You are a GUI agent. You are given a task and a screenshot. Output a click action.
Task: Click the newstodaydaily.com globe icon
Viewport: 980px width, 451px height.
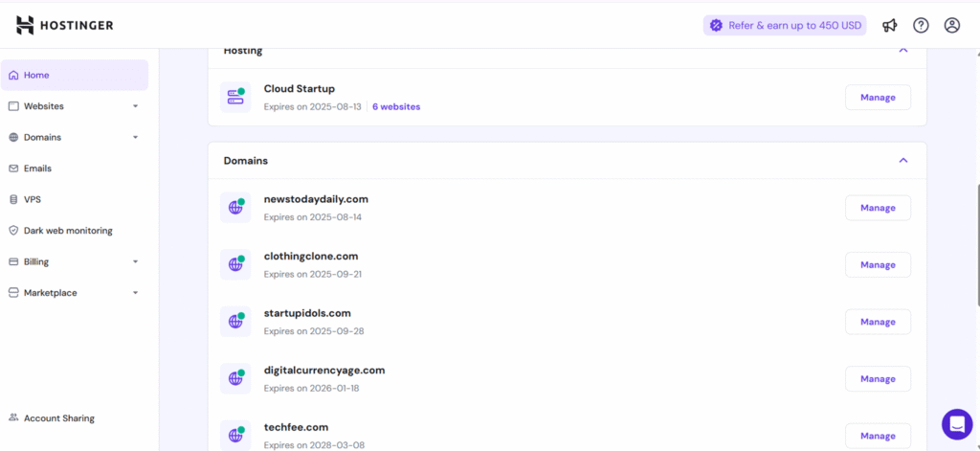coord(235,207)
